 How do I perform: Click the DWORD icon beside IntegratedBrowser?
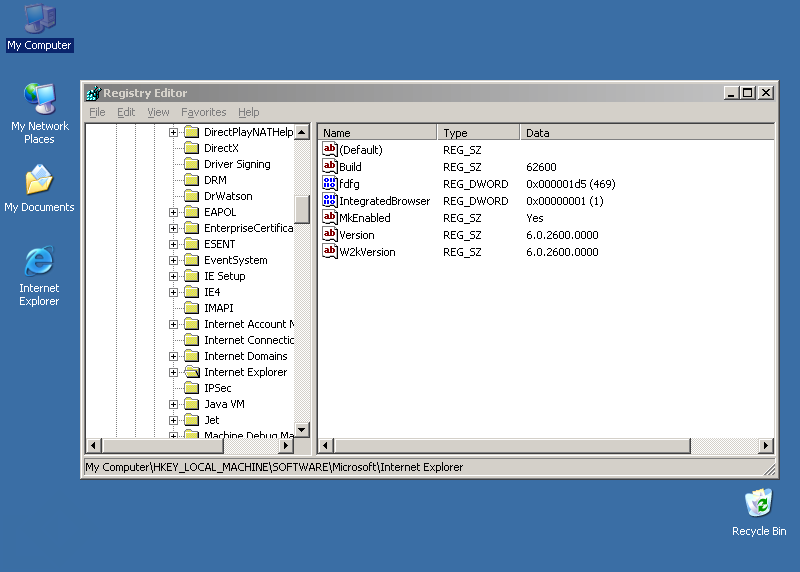pyautogui.click(x=330, y=201)
